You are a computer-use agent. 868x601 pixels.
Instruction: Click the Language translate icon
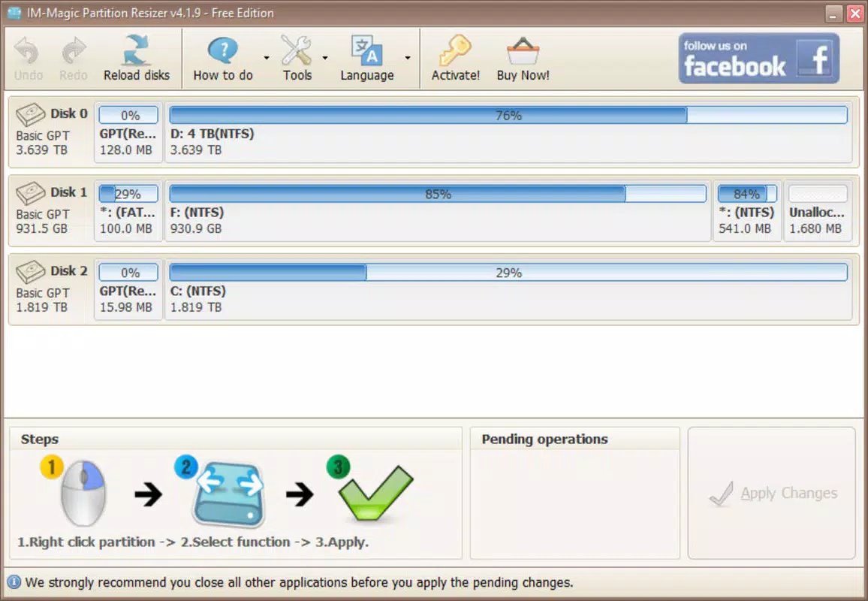[366, 50]
